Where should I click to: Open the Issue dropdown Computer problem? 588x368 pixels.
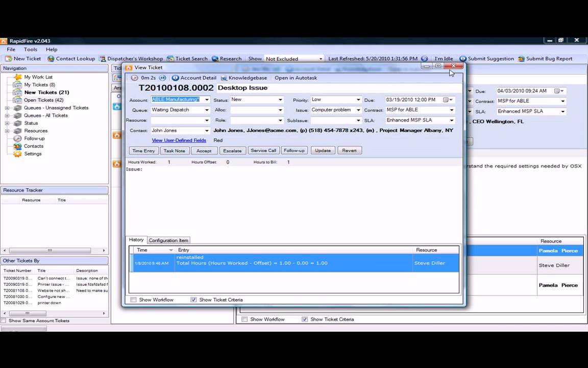tap(358, 110)
